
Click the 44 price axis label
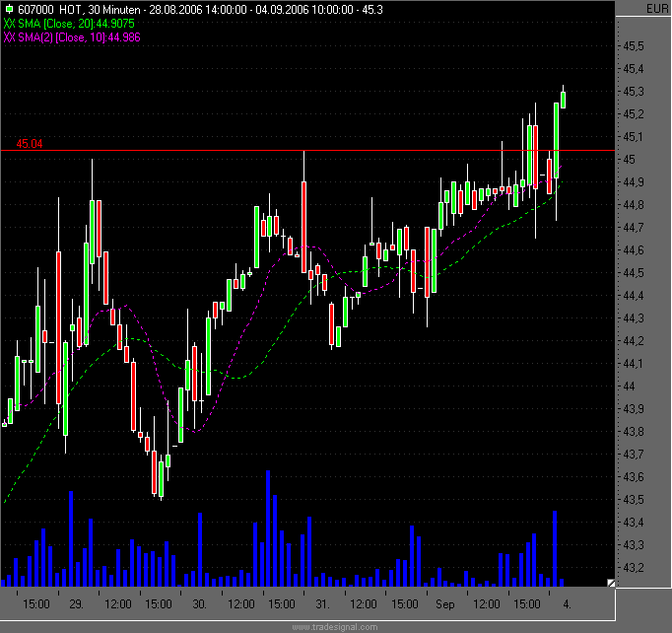pyautogui.click(x=629, y=386)
